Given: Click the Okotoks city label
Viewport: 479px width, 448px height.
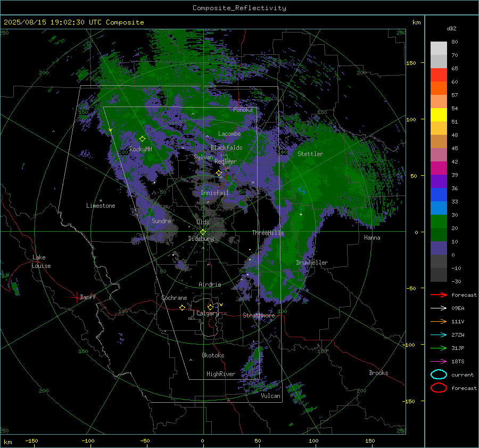Looking at the screenshot, I should pyautogui.click(x=213, y=355).
